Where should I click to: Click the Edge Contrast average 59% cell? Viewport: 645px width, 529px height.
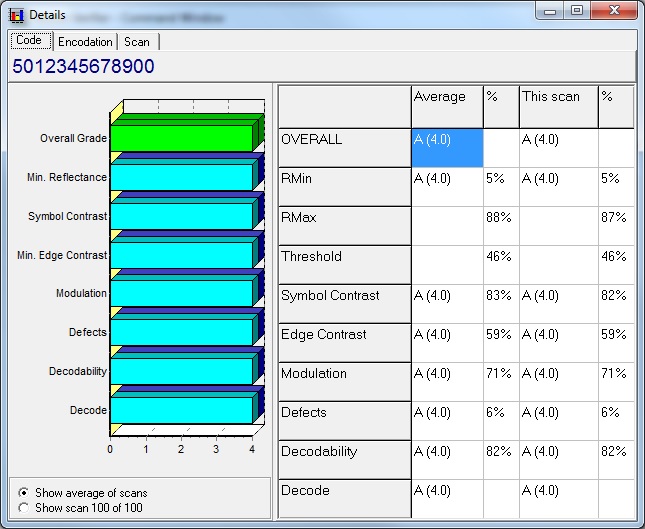tap(501, 343)
